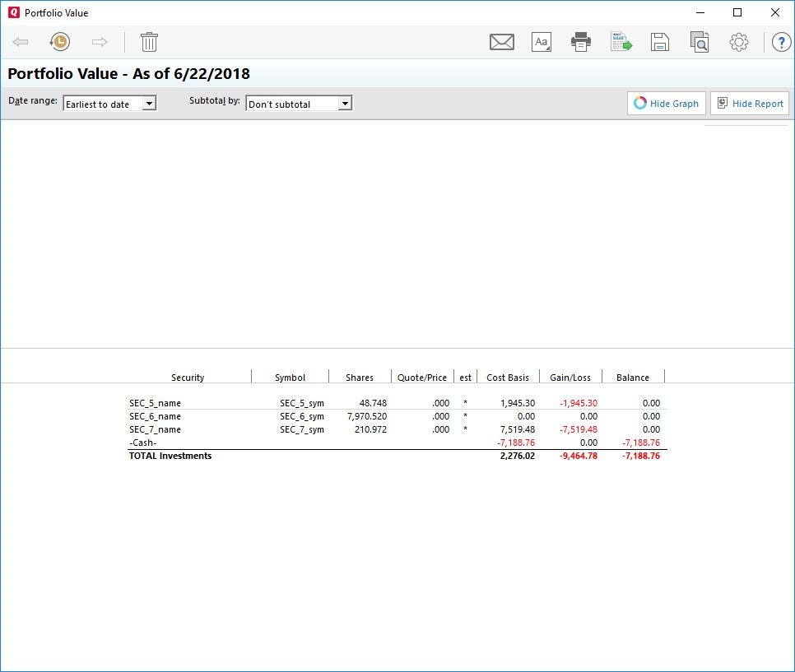Export report data icon

click(621, 42)
